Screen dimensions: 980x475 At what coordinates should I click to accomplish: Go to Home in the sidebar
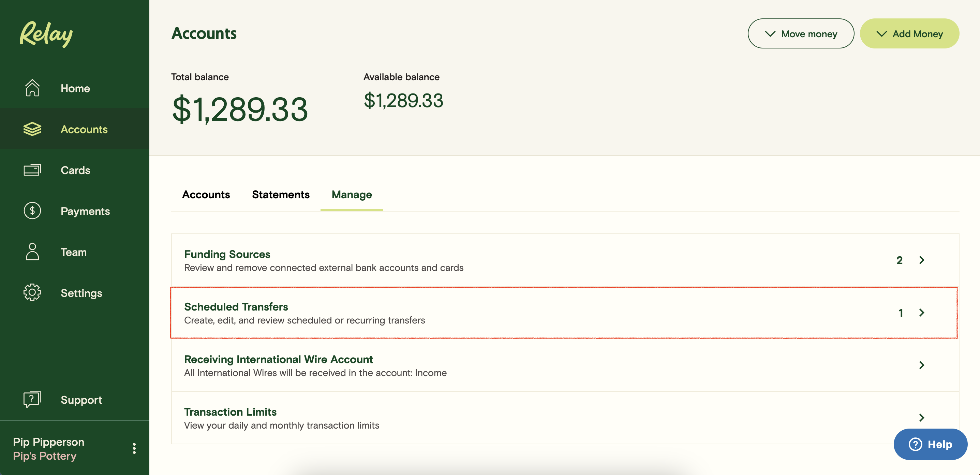point(75,88)
